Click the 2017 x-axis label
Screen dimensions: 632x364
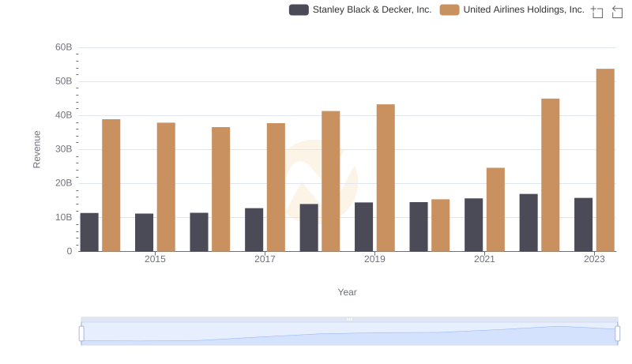pos(265,259)
